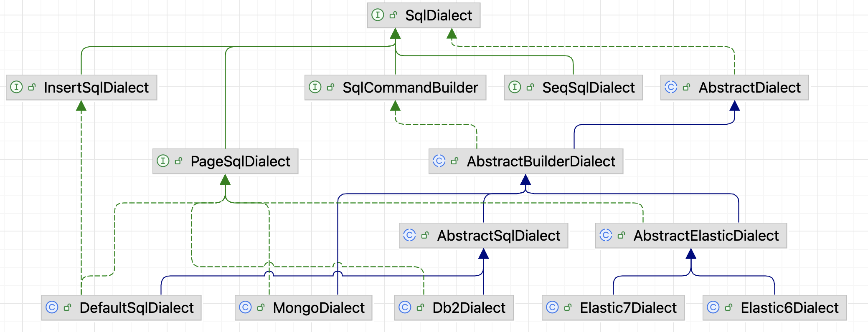868x332 pixels.
Task: Select the AbstractBuilderDialect class node
Action: point(541,161)
